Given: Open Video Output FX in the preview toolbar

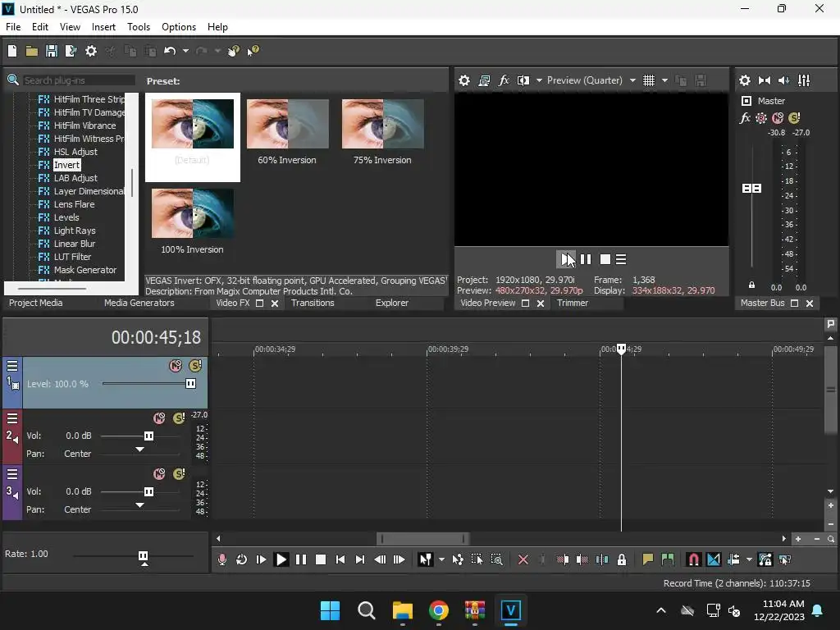Looking at the screenshot, I should pyautogui.click(x=504, y=80).
